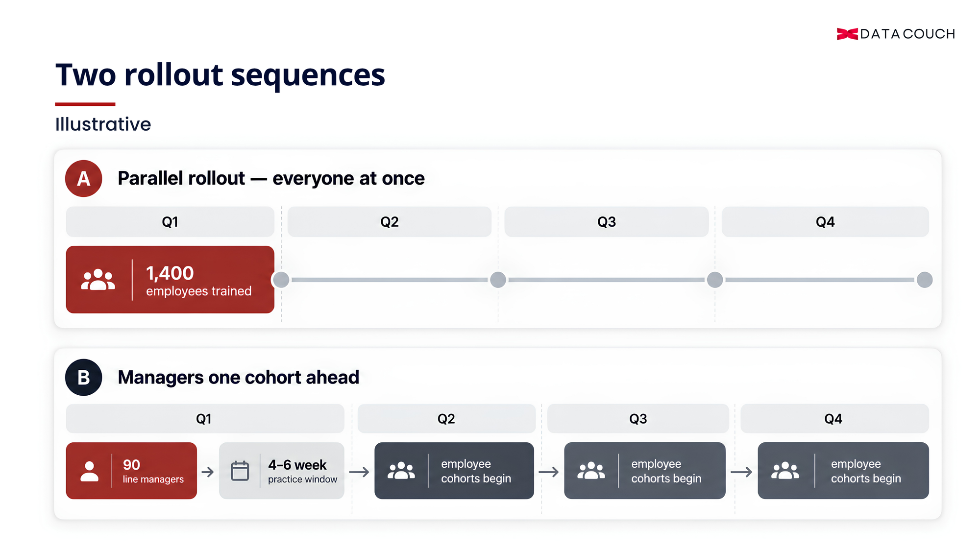This screenshot has width=980, height=551.
Task: Click the 4–6 week practice window card
Action: [282, 471]
